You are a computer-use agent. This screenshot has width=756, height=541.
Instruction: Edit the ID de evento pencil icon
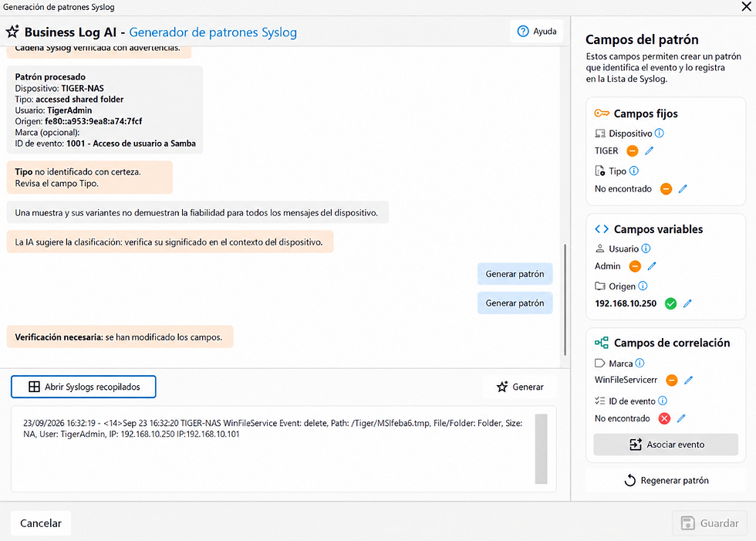point(680,418)
